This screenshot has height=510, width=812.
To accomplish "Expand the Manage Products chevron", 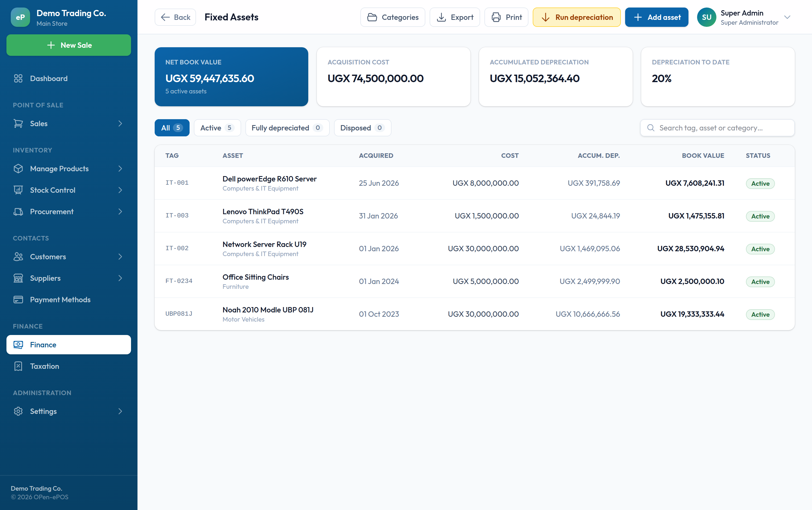I will pos(120,169).
